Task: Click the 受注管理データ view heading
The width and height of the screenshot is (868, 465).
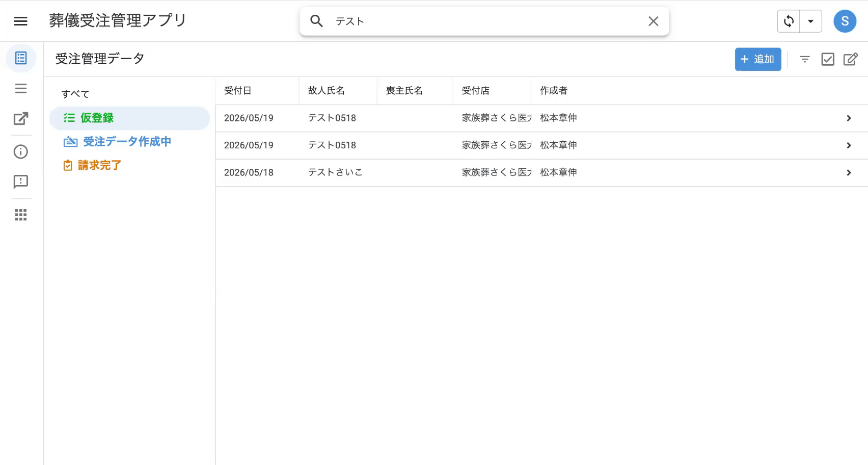Action: tap(100, 59)
